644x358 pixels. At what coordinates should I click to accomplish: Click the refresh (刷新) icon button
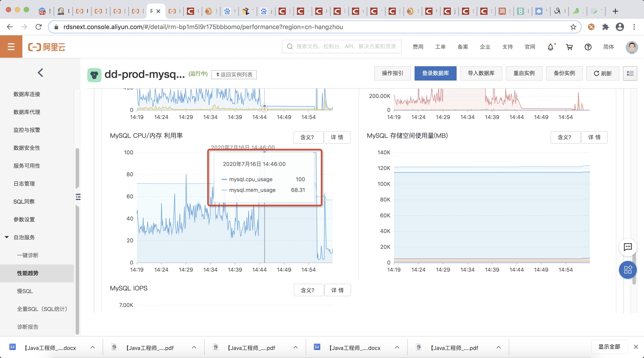pyautogui.click(x=602, y=73)
